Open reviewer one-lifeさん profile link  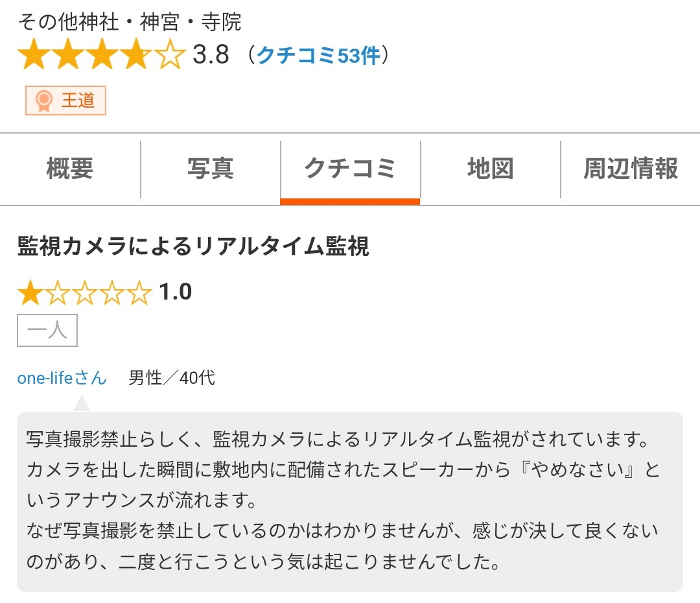pyautogui.click(x=62, y=377)
